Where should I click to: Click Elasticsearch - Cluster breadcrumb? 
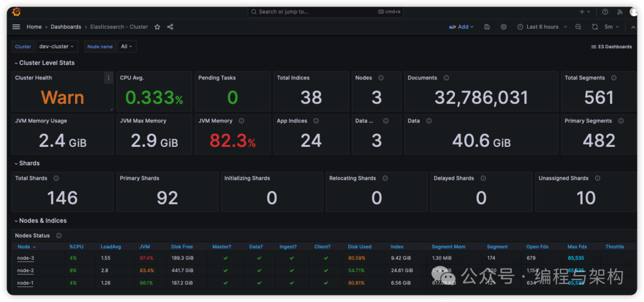click(119, 27)
